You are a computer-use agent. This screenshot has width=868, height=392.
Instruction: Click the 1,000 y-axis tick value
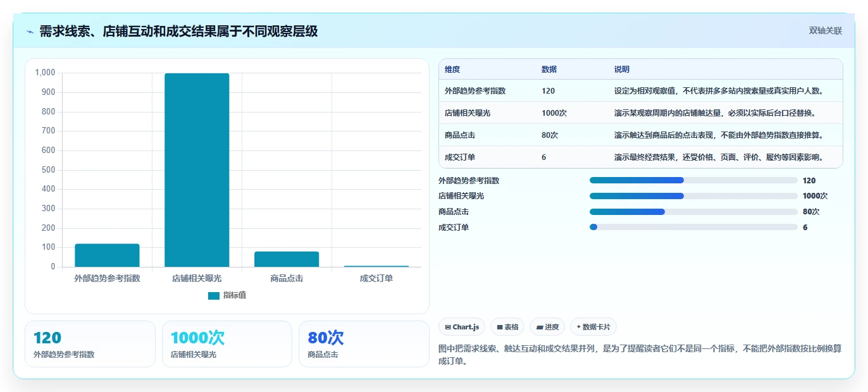tap(46, 73)
